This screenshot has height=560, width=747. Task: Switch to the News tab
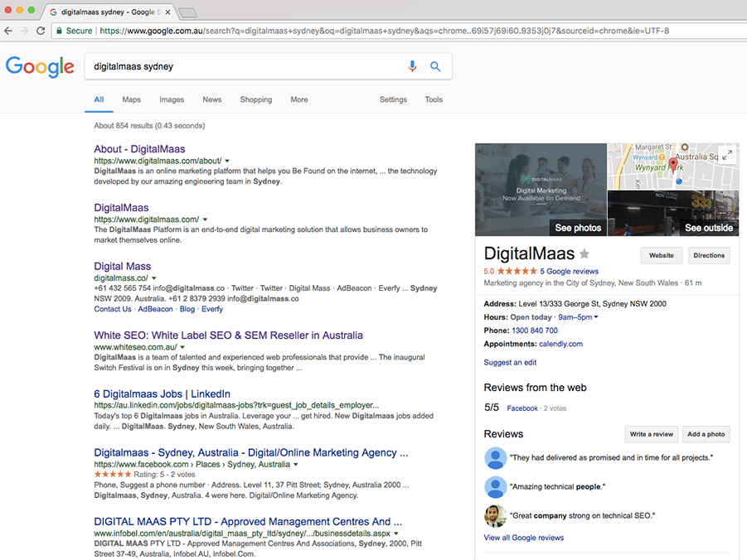[x=212, y=99]
